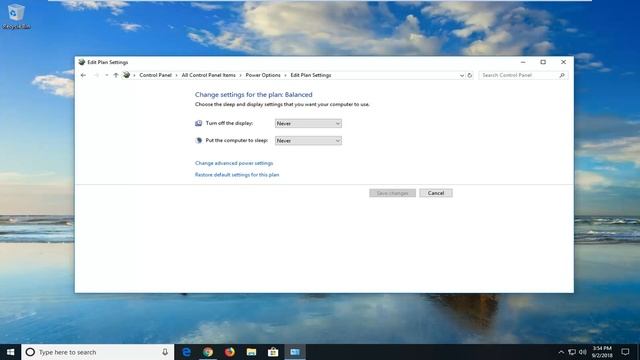This screenshot has height=360, width=640.
Task: Click the volume speaker tray icon
Action: (582, 352)
